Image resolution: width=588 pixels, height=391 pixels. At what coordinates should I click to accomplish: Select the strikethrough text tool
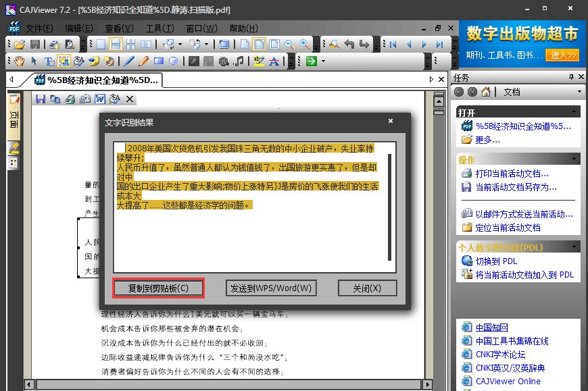[274, 61]
